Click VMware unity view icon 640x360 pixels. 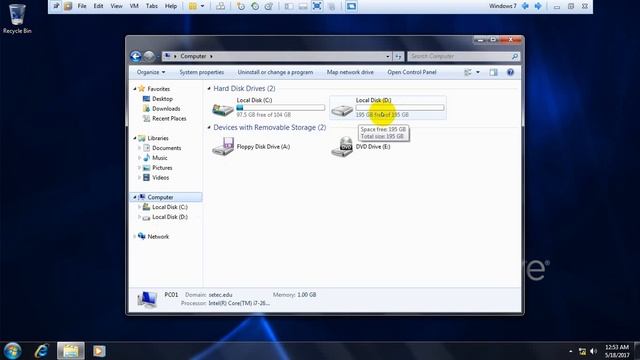pos(351,6)
